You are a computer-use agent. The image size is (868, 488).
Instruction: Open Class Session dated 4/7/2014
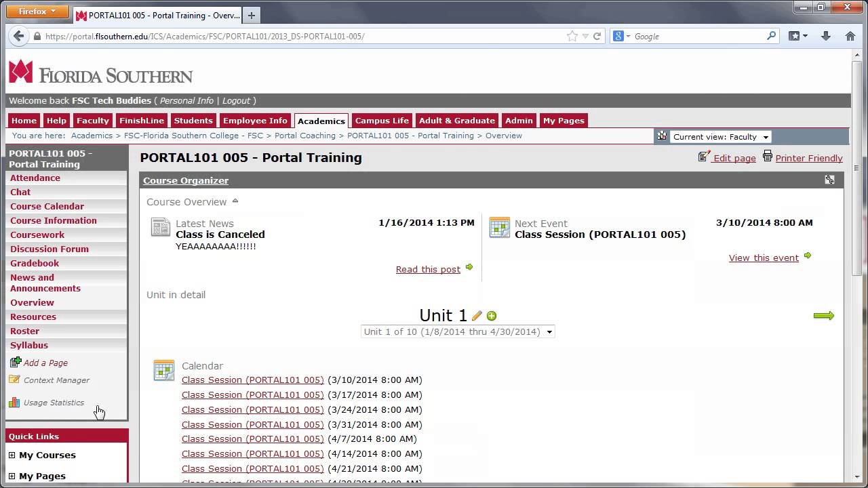(x=253, y=439)
